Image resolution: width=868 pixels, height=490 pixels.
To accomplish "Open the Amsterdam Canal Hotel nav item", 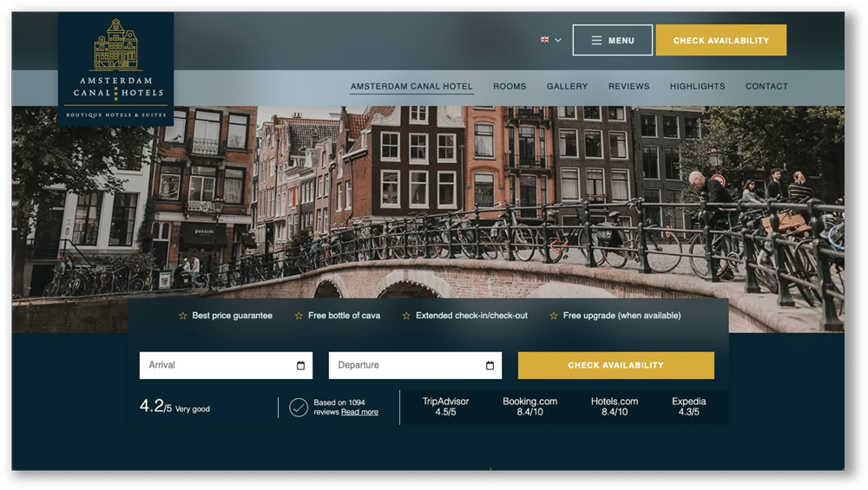I will point(411,86).
